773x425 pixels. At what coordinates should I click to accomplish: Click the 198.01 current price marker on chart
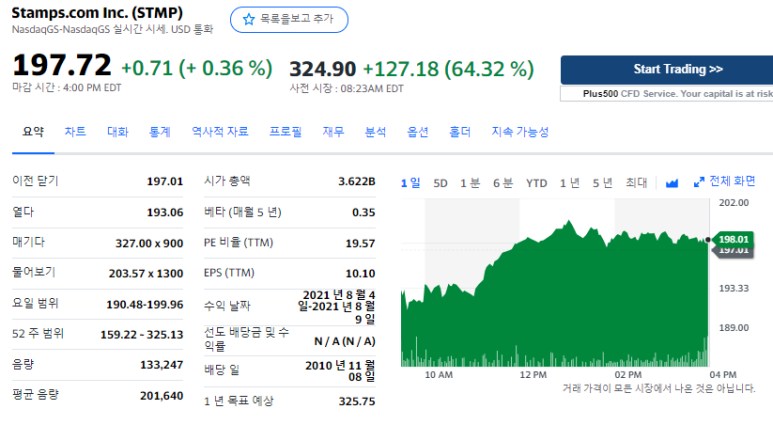point(733,240)
